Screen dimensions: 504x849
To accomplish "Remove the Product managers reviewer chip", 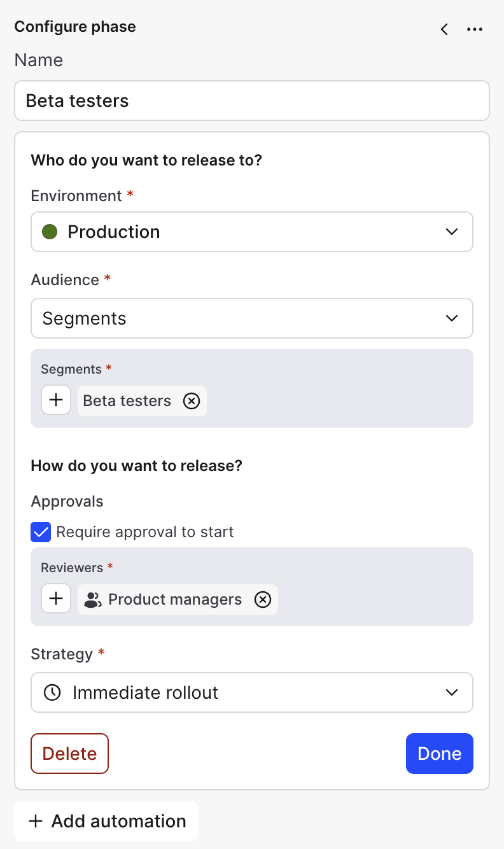I will click(263, 599).
